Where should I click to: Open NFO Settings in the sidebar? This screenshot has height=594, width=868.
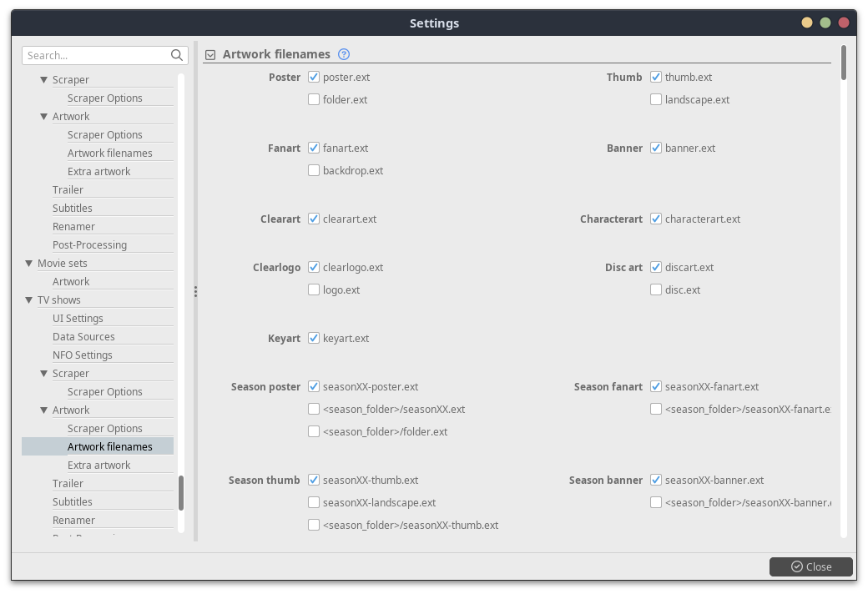pyautogui.click(x=82, y=355)
